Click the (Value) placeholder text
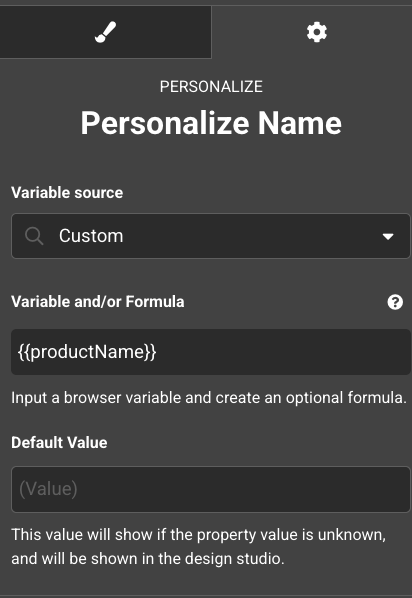Screen dimensions: 412x598 (48, 489)
